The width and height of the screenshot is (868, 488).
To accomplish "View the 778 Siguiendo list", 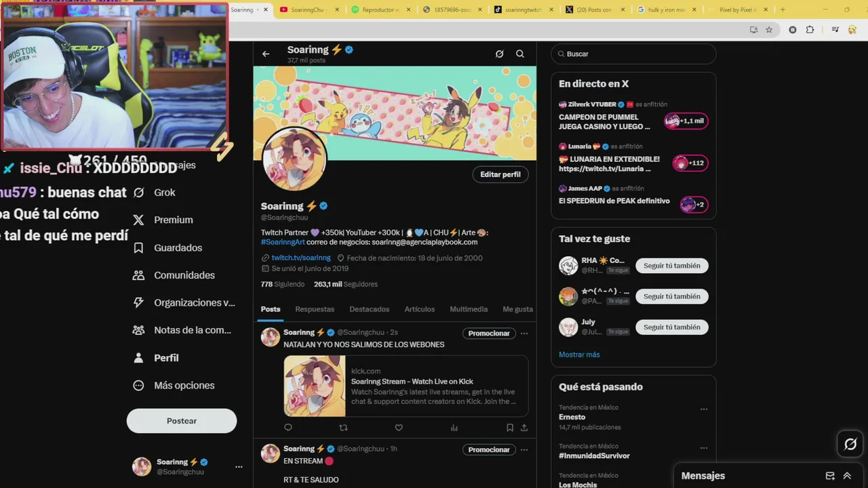I will [x=283, y=284].
